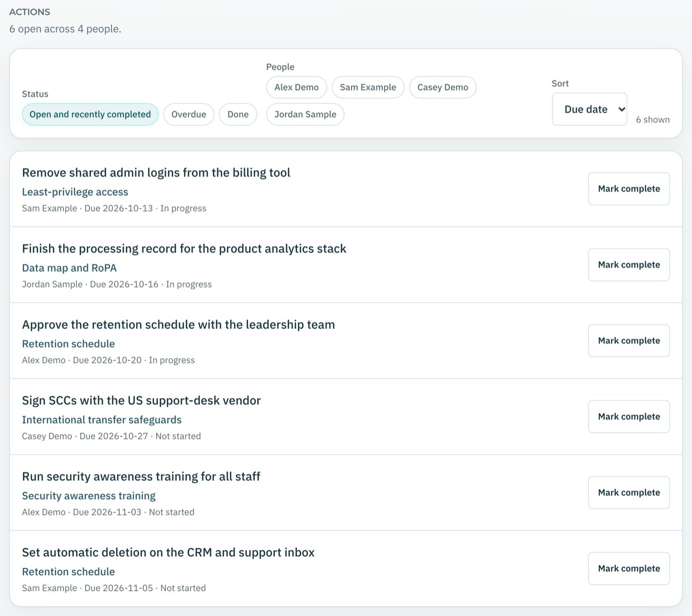Toggle the Open and recently completed filter
Screen dimensions: 692x616
90,114
